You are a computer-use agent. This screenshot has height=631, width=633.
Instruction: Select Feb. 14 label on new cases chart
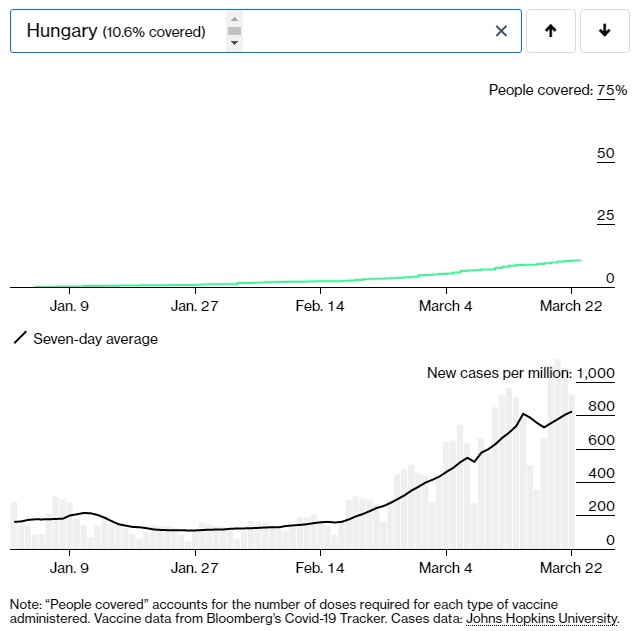tap(320, 568)
